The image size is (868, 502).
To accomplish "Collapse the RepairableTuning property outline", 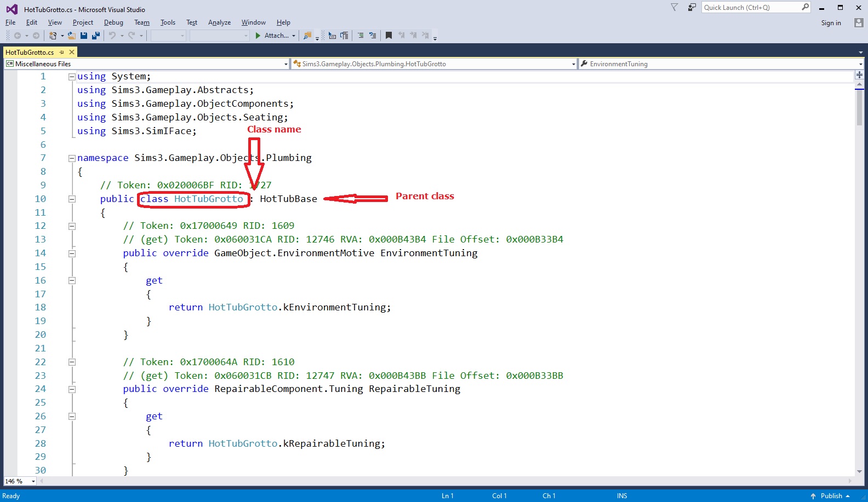I will [72, 389].
